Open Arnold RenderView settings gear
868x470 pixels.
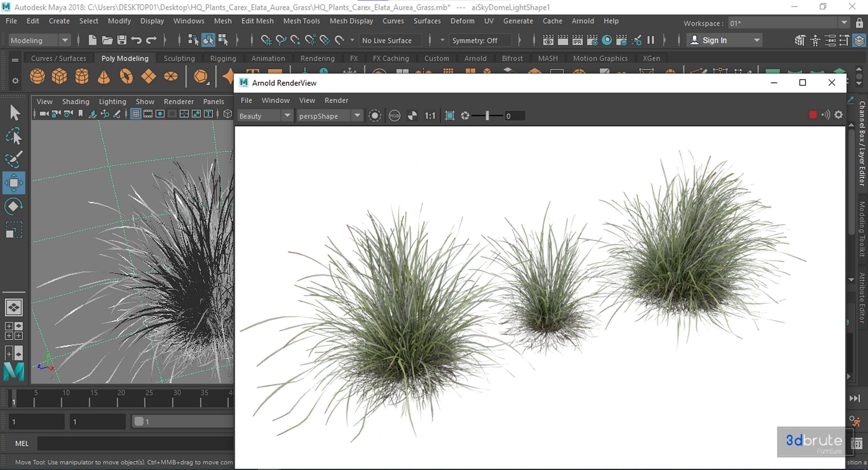838,115
